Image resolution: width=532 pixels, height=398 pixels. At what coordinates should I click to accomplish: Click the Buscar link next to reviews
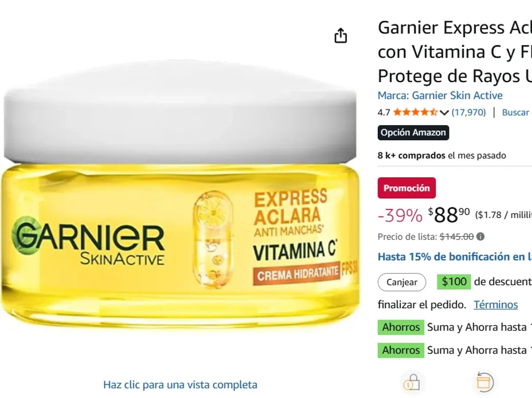point(516,112)
